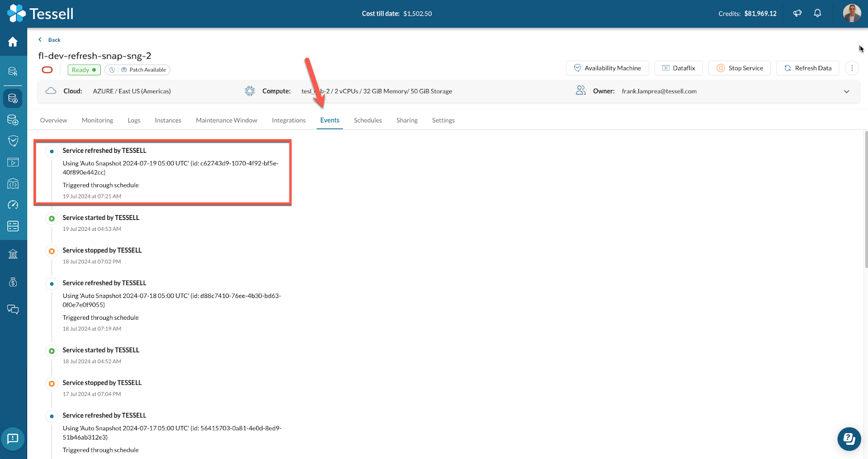Select the Events tab
Image resolution: width=868 pixels, height=459 pixels.
pyautogui.click(x=330, y=120)
